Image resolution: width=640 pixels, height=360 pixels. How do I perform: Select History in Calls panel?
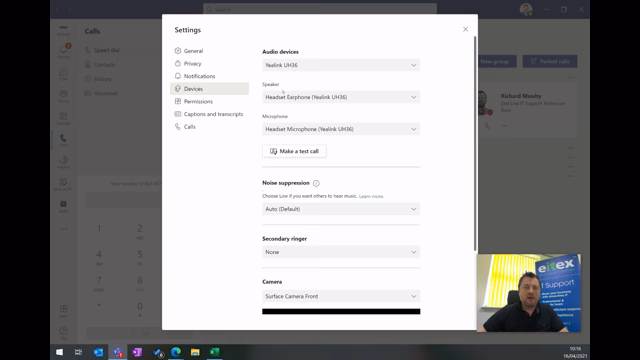click(x=98, y=79)
